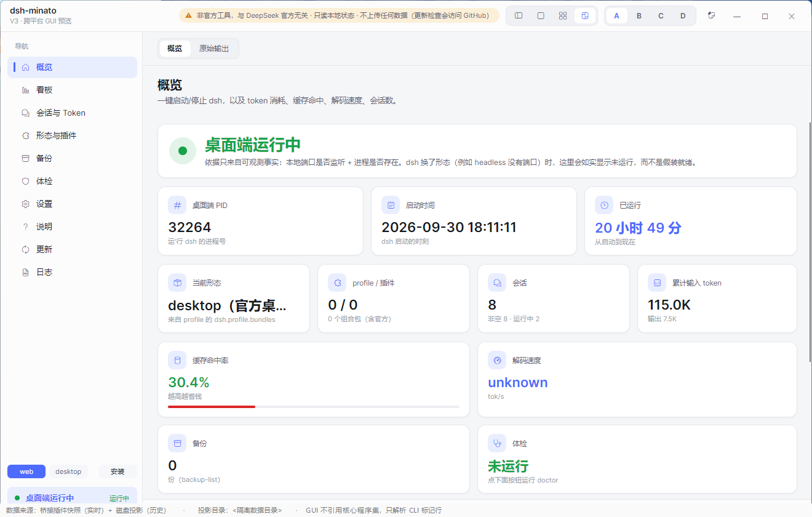Viewport: 812px width, 517px height.
Task: Click the 安装 button
Action: pos(117,471)
